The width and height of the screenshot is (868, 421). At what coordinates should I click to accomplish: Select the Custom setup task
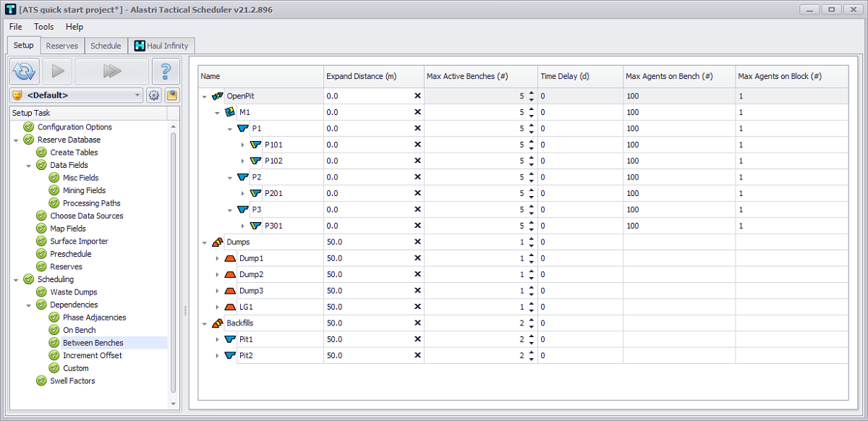tap(76, 368)
